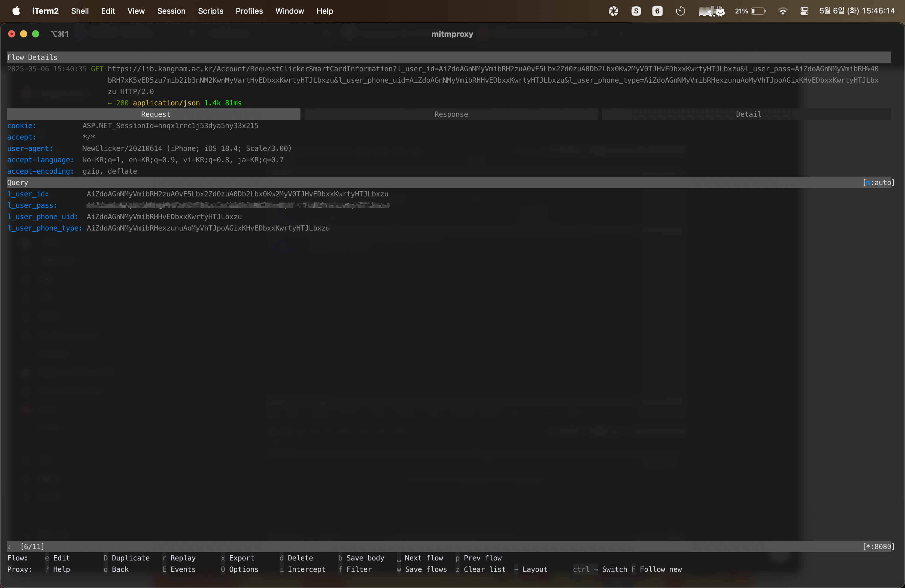
Task: Click the m:auto view mode indicator
Action: (878, 183)
